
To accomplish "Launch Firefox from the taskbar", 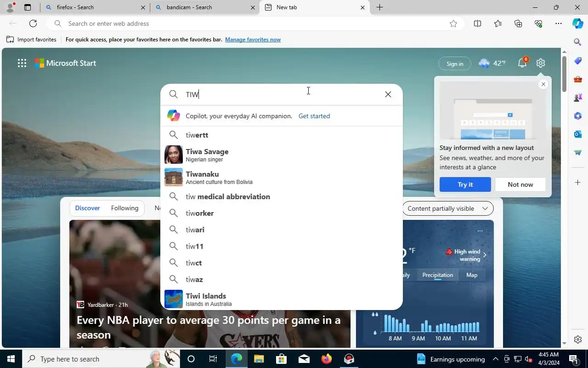I will pyautogui.click(x=327, y=359).
